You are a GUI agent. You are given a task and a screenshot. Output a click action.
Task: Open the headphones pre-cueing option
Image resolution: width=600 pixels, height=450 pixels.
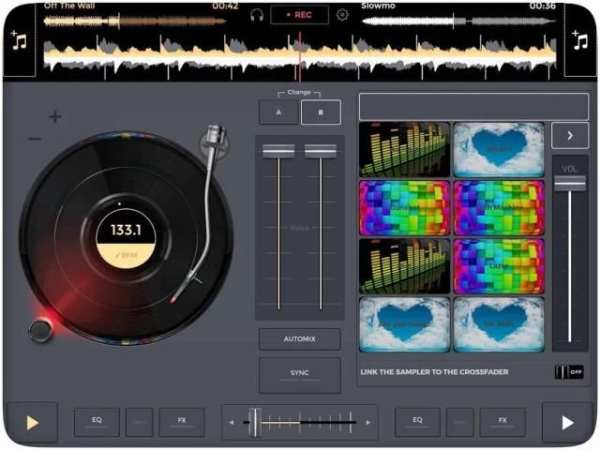[257, 16]
